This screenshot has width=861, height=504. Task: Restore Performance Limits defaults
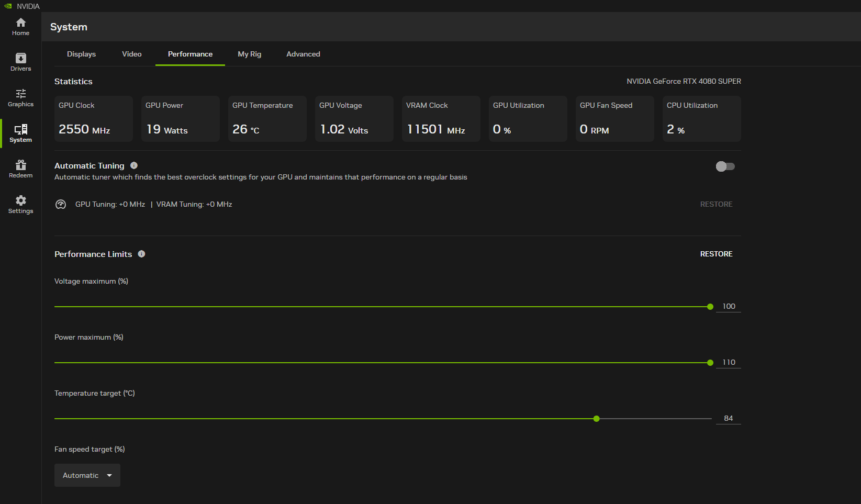[716, 254]
